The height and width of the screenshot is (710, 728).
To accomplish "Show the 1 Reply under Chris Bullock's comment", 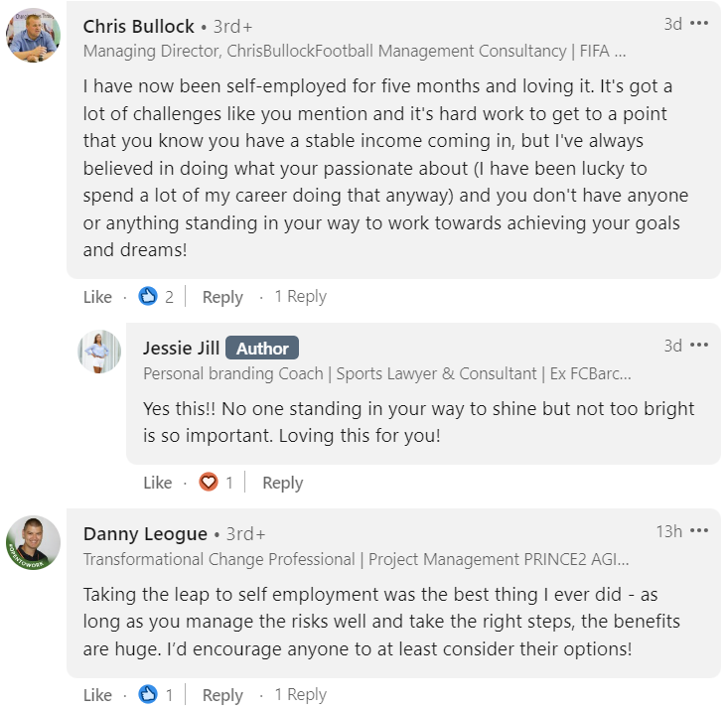I will click(x=300, y=296).
